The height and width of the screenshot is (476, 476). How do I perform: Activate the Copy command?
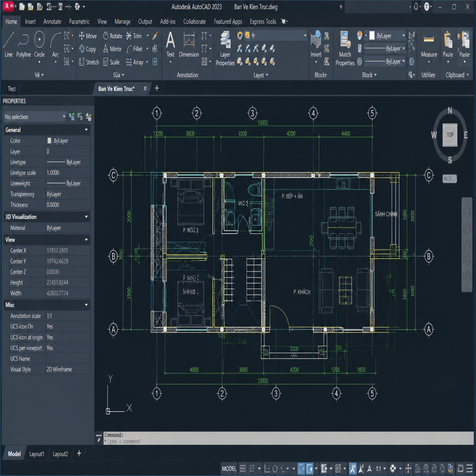point(87,49)
